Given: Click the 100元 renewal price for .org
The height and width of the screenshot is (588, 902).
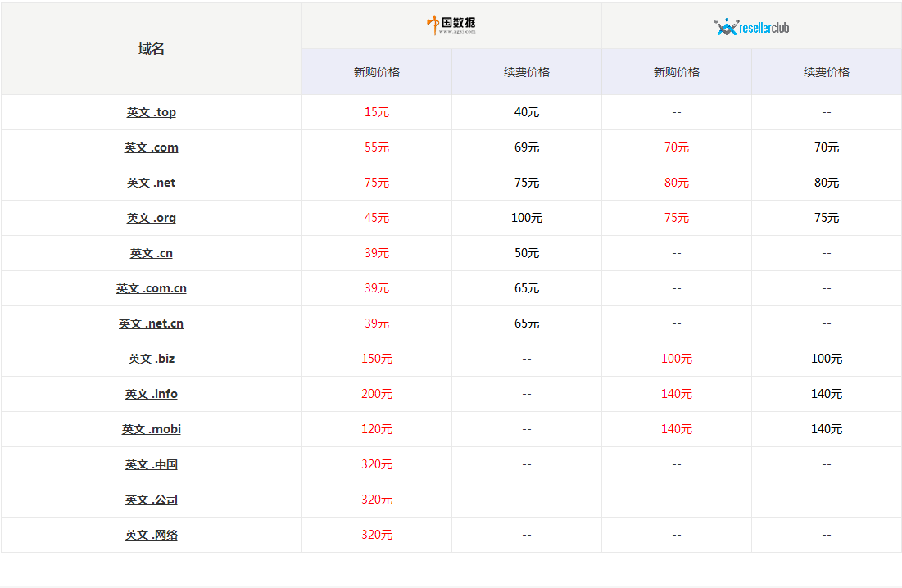Looking at the screenshot, I should [526, 218].
